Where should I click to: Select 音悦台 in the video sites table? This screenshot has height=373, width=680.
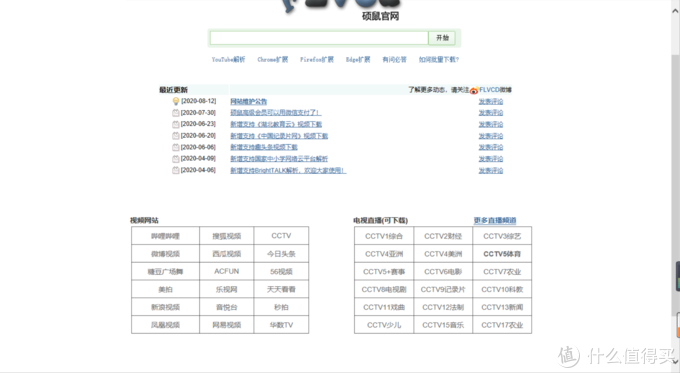click(x=226, y=307)
